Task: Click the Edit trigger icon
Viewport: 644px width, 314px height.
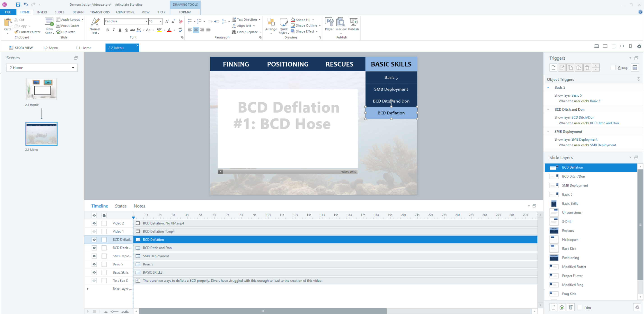Action: pyautogui.click(x=562, y=67)
